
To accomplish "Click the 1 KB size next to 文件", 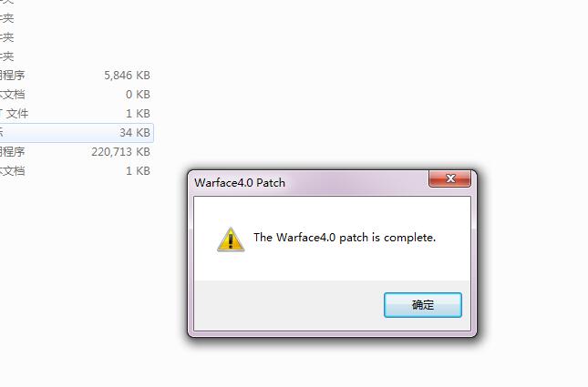I will pyautogui.click(x=138, y=114).
